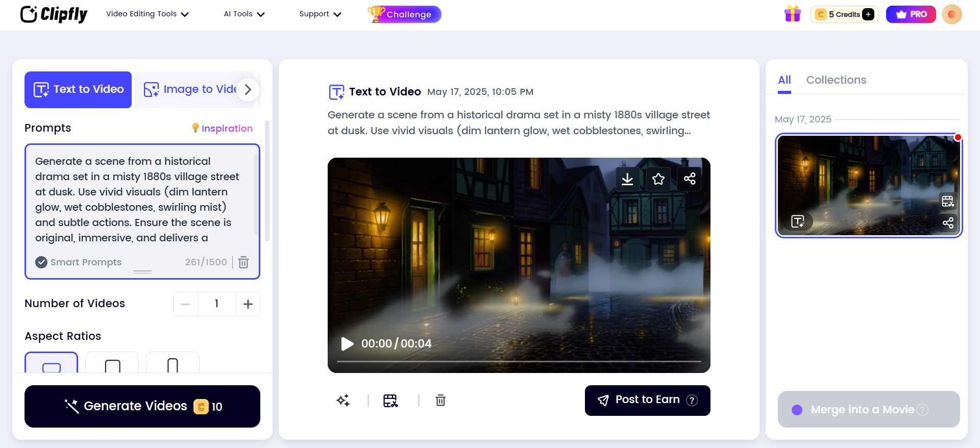Open the video editor icon below preview

[390, 401]
